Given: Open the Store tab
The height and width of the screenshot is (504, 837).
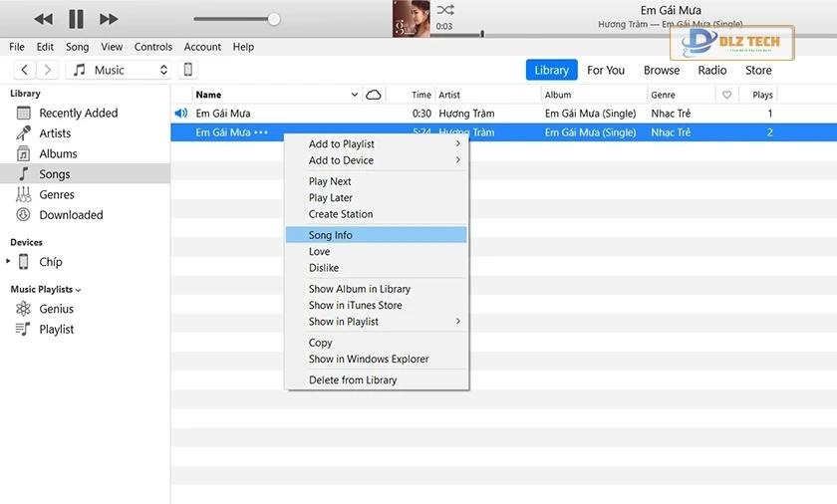Looking at the screenshot, I should [x=758, y=70].
